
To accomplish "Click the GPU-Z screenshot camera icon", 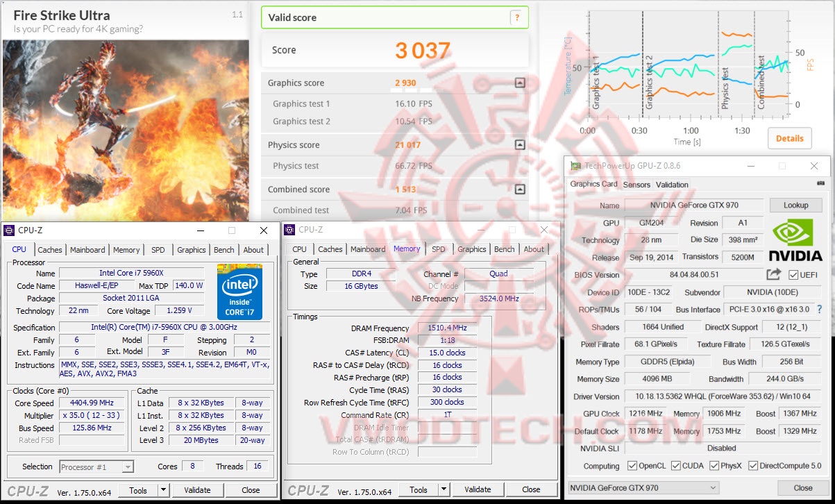I will tap(821, 184).
